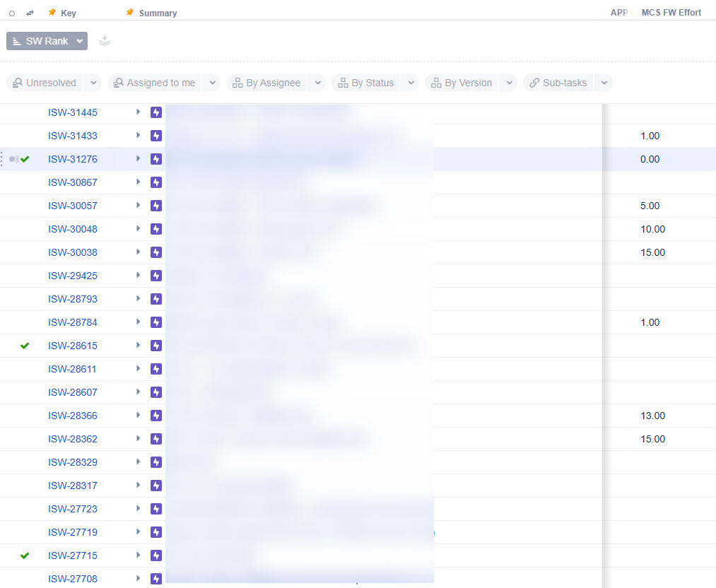Click the green checkmark on ISW-27715
716x588 pixels.
tap(25, 555)
